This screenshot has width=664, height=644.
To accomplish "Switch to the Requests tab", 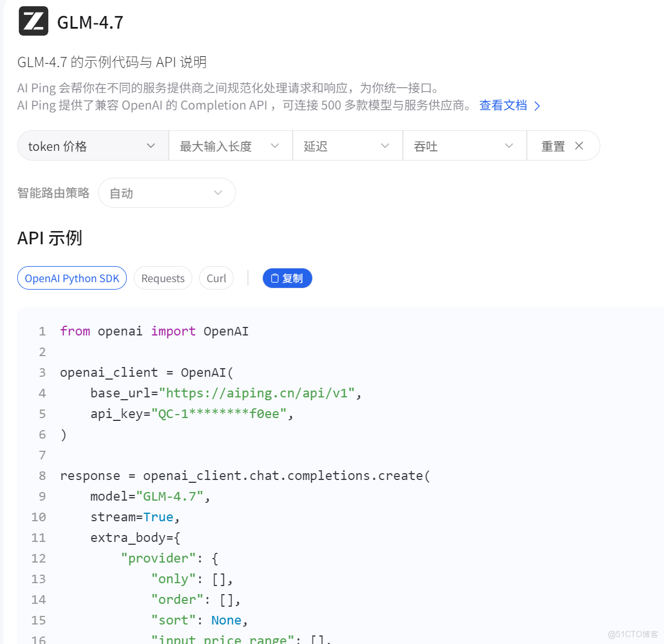I will [163, 279].
